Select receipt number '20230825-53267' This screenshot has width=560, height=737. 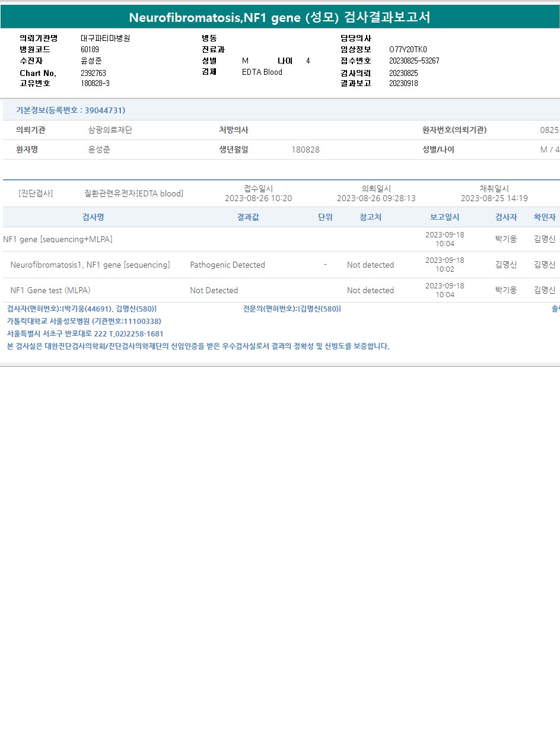414,61
